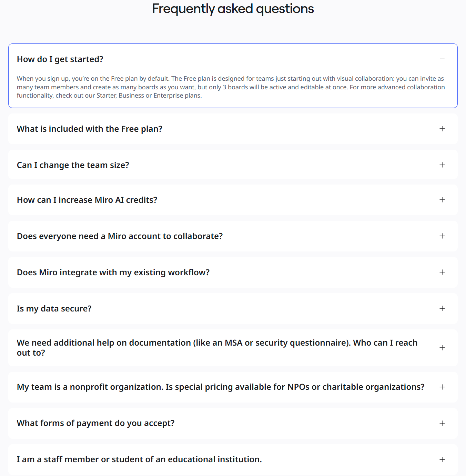The height and width of the screenshot is (476, 466).
Task: Click the plus icon beside the data security question
Action: (442, 308)
